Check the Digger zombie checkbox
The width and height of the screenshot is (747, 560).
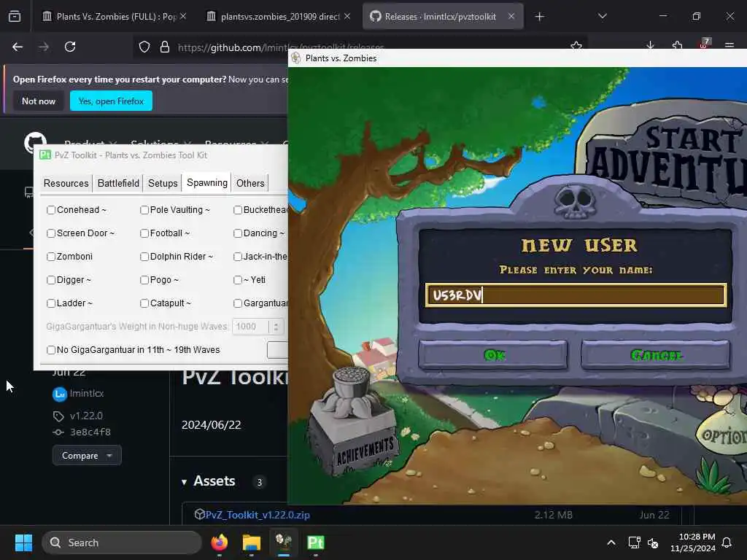(x=51, y=280)
